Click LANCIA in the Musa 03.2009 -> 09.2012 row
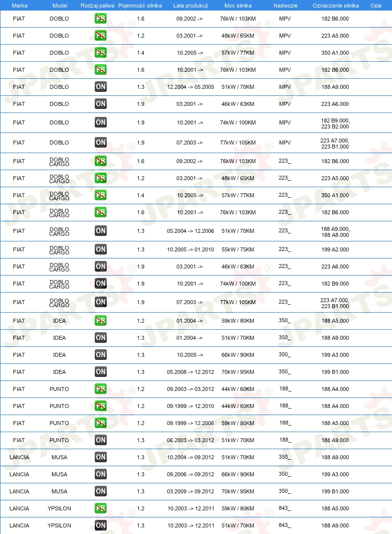Viewport: 392px width, 534px height. [19, 491]
